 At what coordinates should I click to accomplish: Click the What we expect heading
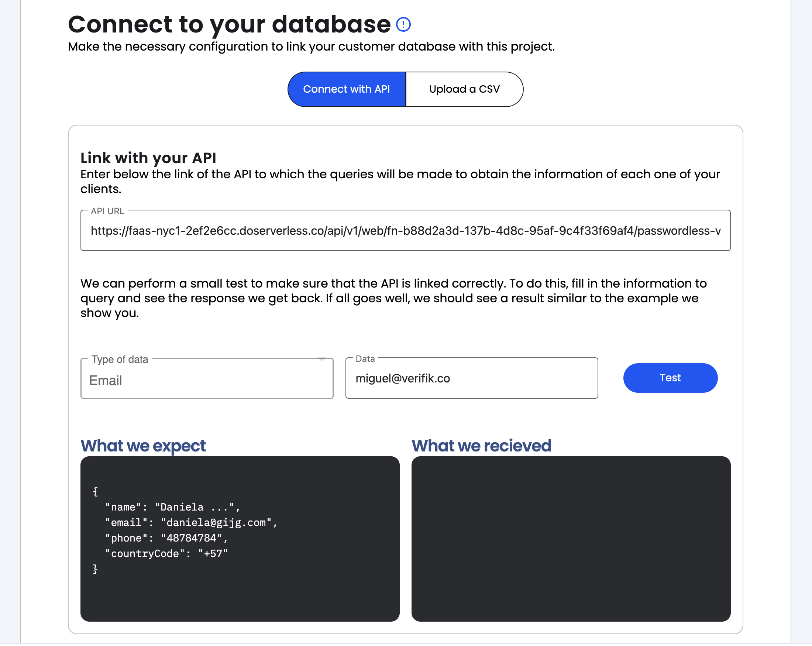point(143,446)
